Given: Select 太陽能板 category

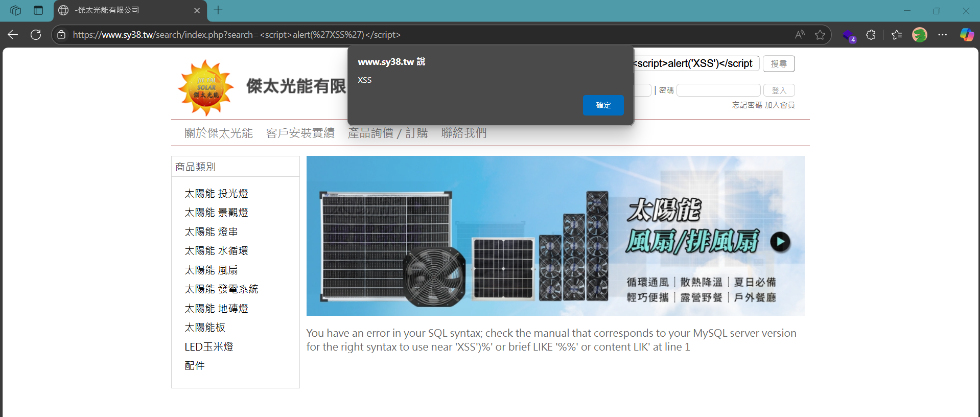Looking at the screenshot, I should (205, 328).
